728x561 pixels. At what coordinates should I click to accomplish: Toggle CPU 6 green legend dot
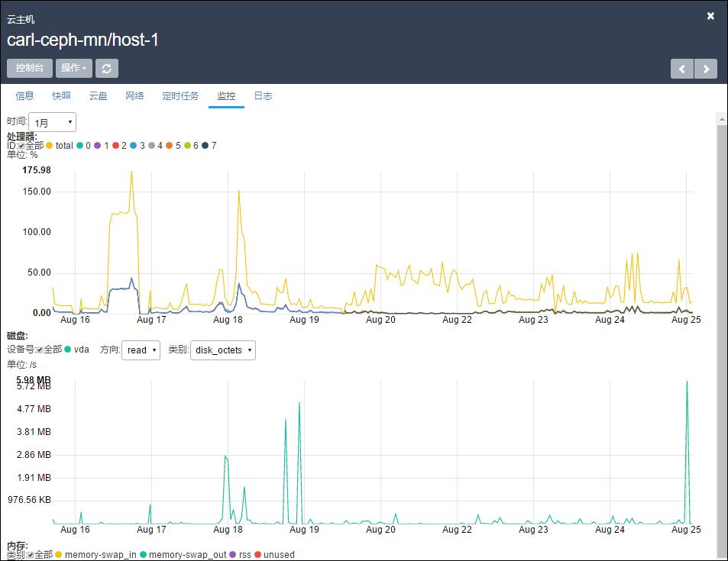click(187, 146)
